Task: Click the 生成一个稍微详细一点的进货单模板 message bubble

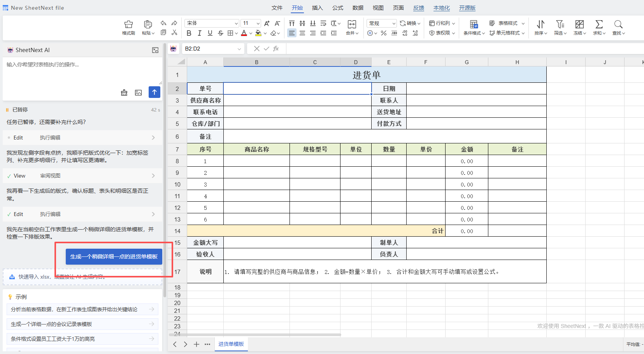Action: pyautogui.click(x=114, y=256)
